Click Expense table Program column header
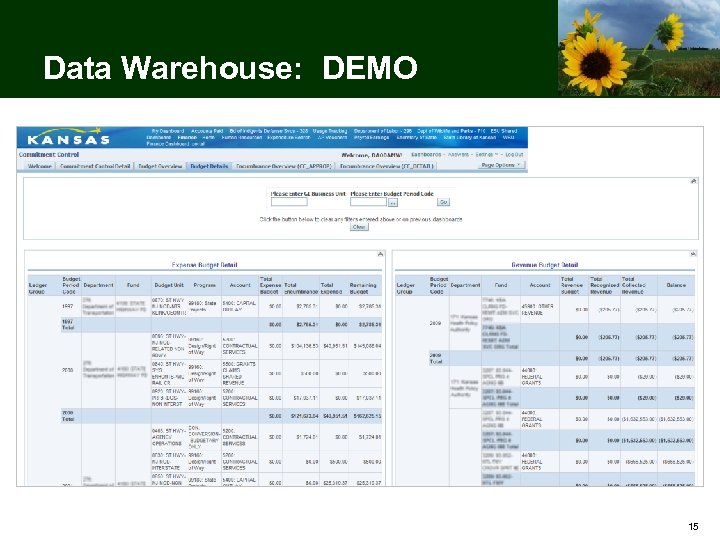The width and height of the screenshot is (720, 540). coord(204,285)
